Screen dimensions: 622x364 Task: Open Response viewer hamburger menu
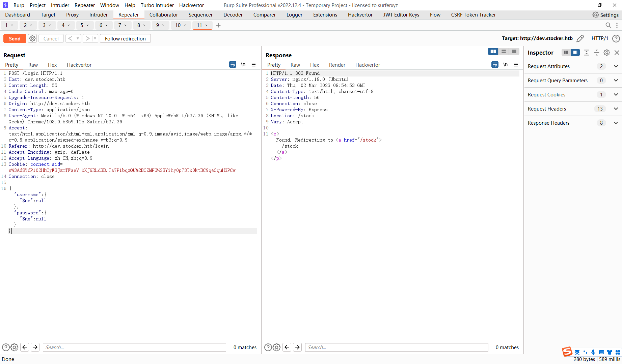[516, 64]
